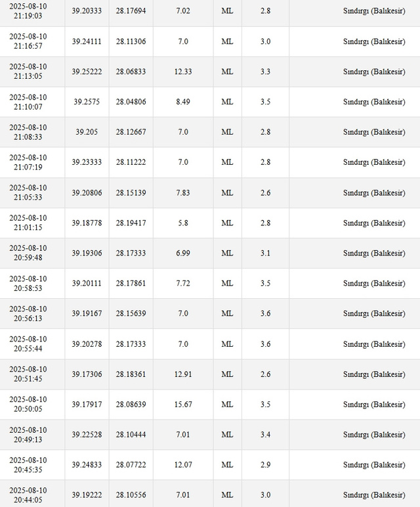Click the 21:10:07 earthquake timestamp

pyautogui.click(x=28, y=102)
